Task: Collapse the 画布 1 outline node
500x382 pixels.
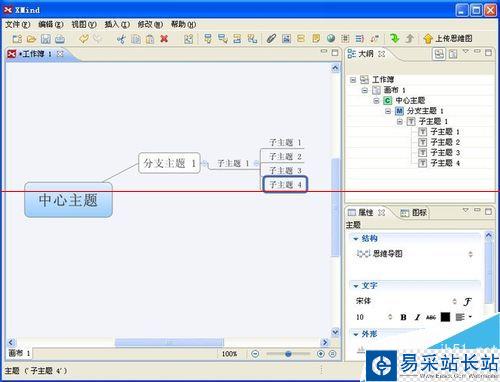Action: coord(365,90)
